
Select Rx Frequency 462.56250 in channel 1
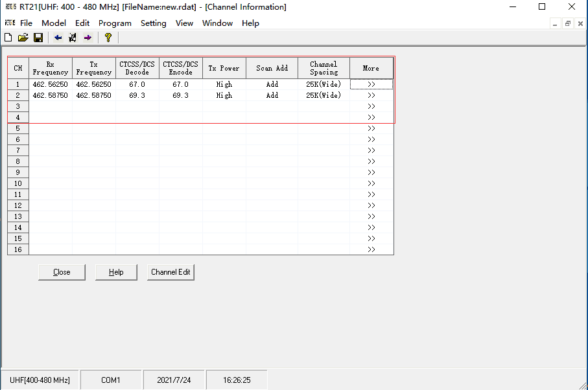(x=51, y=84)
